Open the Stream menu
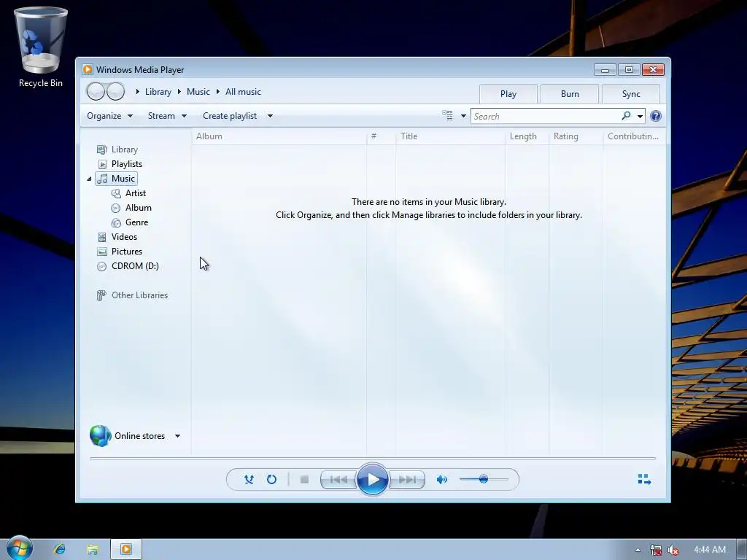Screen dimensions: 747x560 click(167, 116)
